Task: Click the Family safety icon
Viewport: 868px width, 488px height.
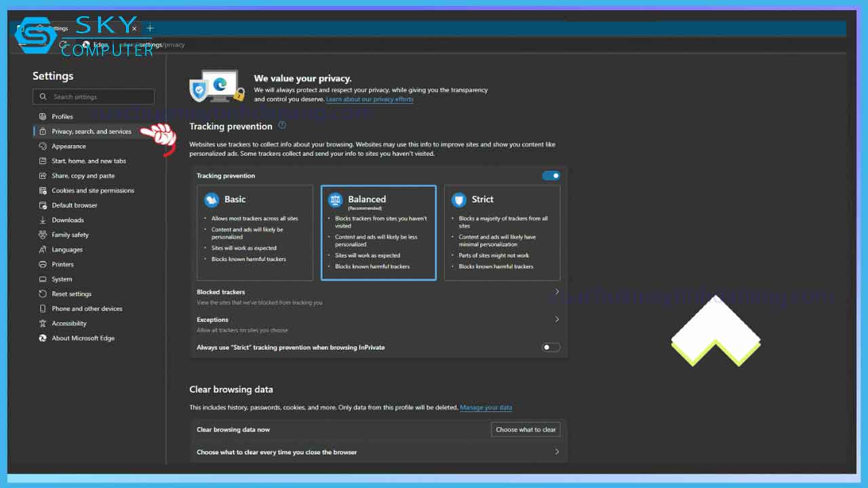Action: [43, 235]
